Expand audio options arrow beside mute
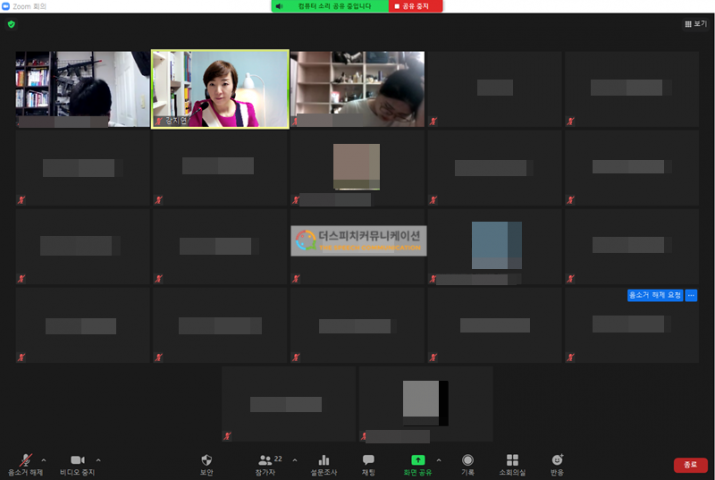 pyautogui.click(x=44, y=460)
